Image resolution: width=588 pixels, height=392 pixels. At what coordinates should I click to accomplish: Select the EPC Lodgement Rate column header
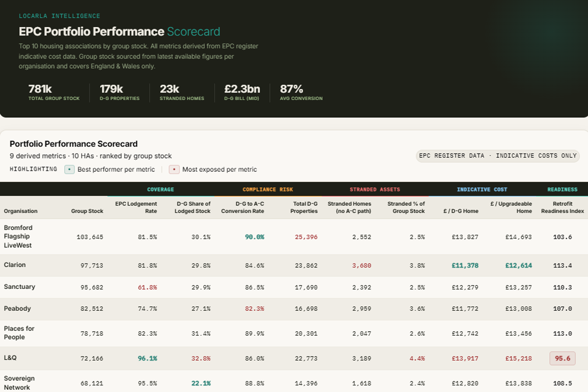tap(136, 207)
